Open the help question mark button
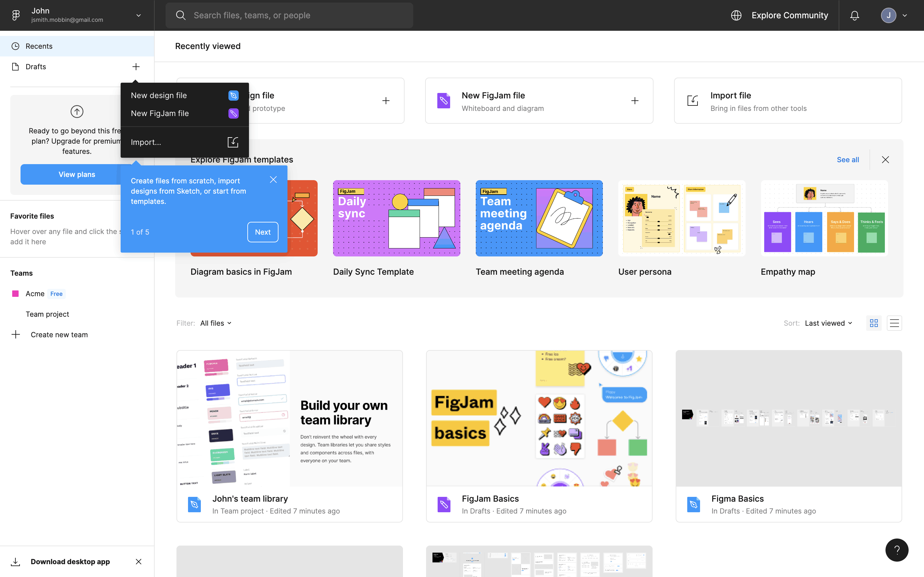Image resolution: width=924 pixels, height=577 pixels. (896, 549)
